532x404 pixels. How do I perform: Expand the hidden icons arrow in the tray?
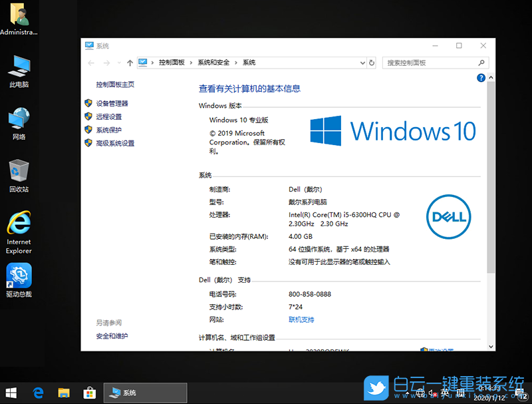(x=407, y=394)
